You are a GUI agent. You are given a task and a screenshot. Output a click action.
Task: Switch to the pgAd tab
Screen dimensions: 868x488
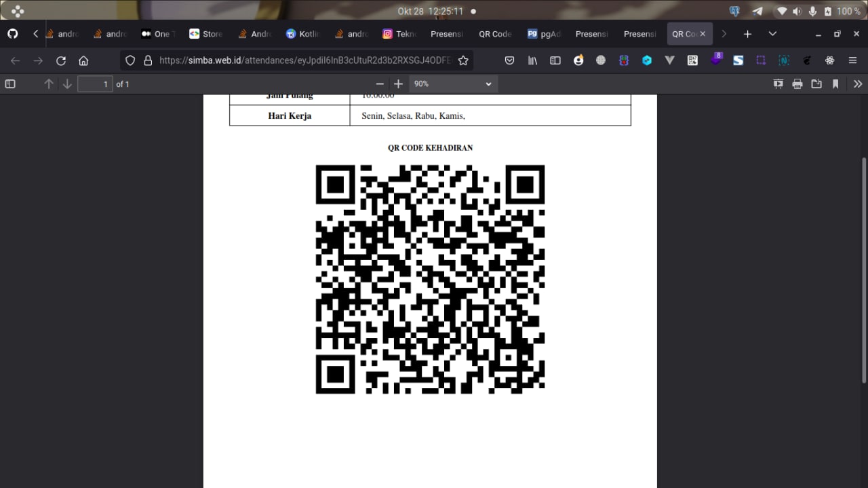click(544, 34)
